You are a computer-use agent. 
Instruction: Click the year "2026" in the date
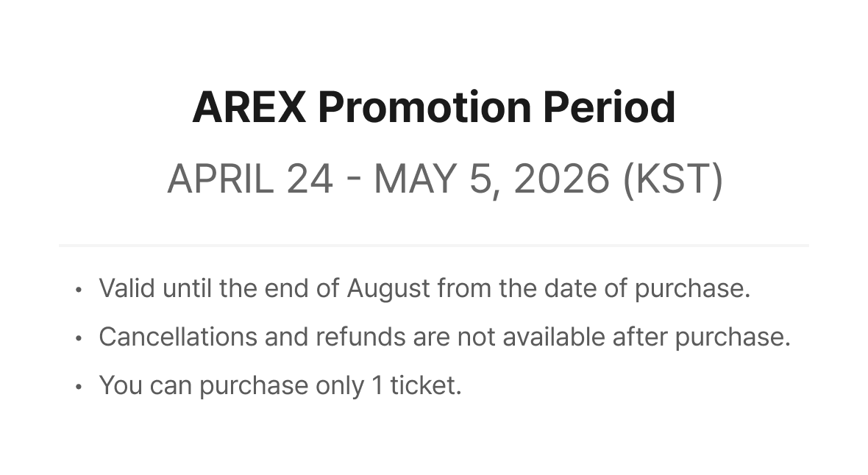click(561, 179)
